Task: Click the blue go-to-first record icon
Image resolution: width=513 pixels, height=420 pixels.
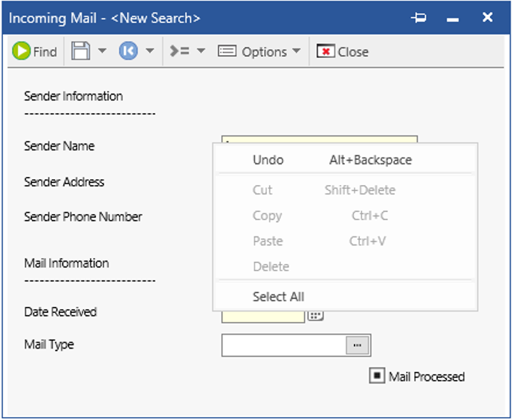Action: tap(128, 51)
